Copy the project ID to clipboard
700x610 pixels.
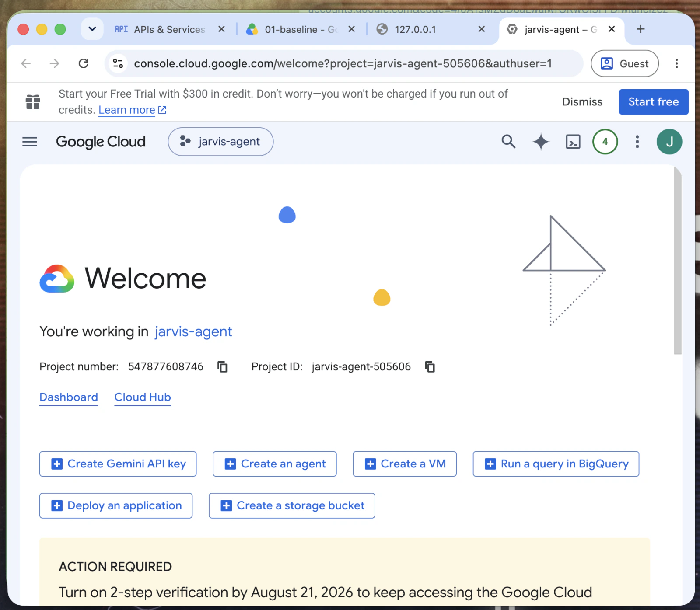coord(430,366)
